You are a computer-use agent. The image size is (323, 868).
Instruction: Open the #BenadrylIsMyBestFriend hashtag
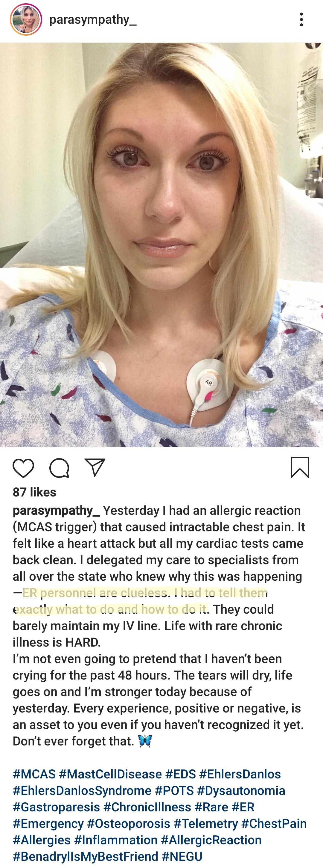[x=86, y=857]
